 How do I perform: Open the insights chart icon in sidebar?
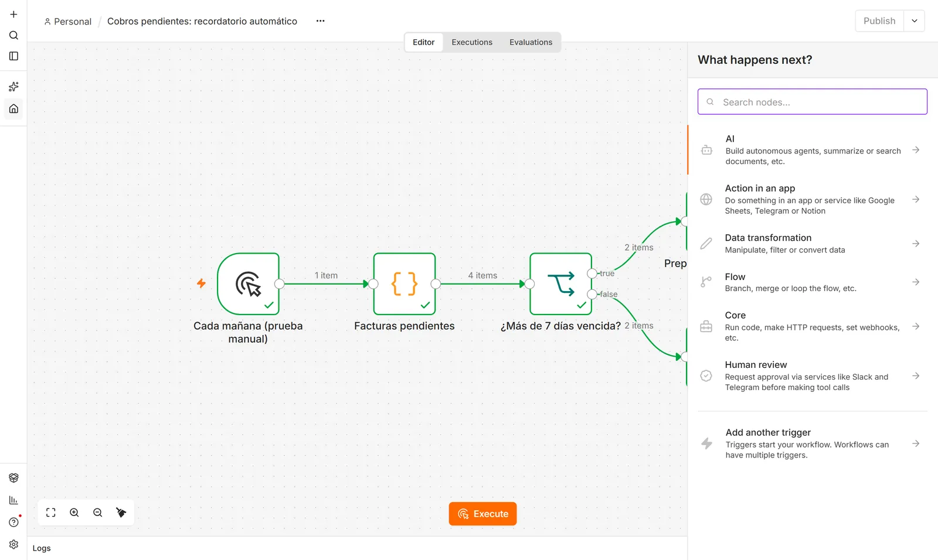pyautogui.click(x=13, y=500)
